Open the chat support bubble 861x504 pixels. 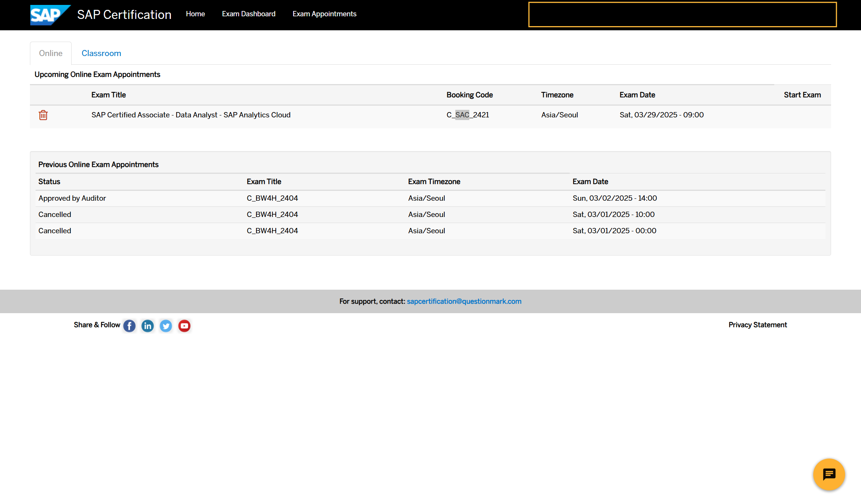tap(829, 474)
